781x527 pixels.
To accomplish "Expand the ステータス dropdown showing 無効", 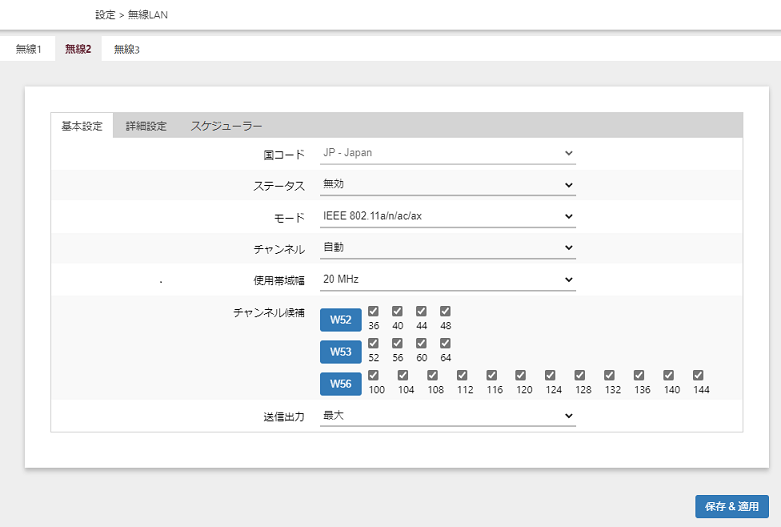I will (448, 185).
